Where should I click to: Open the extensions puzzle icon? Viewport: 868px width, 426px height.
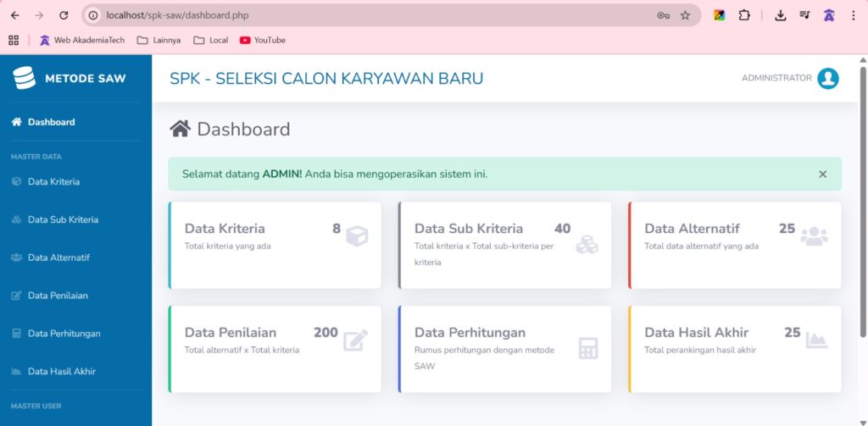pyautogui.click(x=744, y=15)
